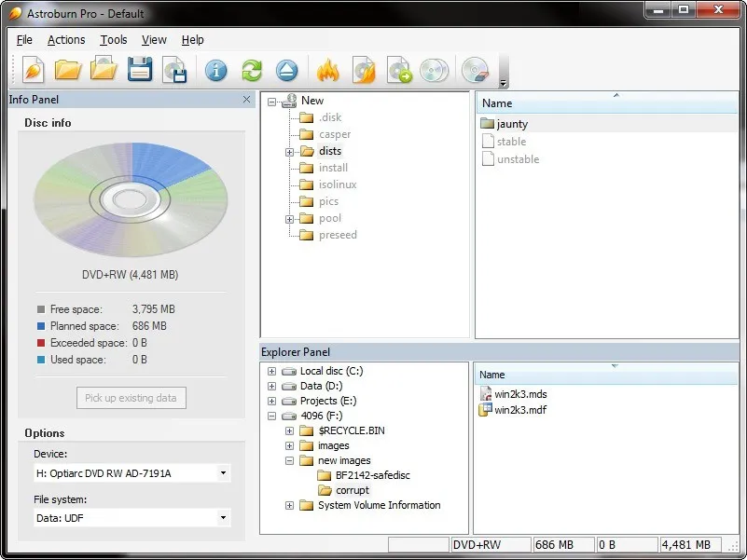Image resolution: width=747 pixels, height=560 pixels.
Task: Collapse the new images folder
Action: tap(288, 459)
